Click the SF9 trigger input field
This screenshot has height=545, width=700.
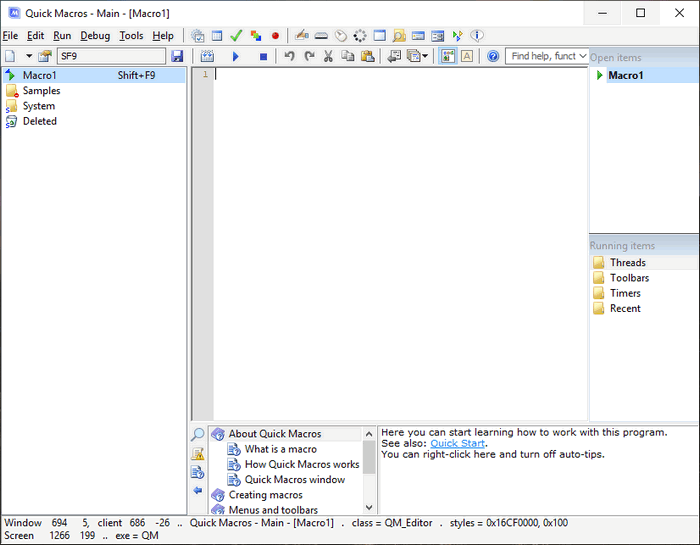pyautogui.click(x=110, y=57)
